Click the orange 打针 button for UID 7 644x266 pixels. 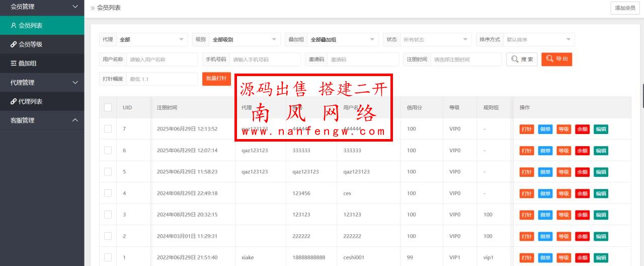[526, 129]
